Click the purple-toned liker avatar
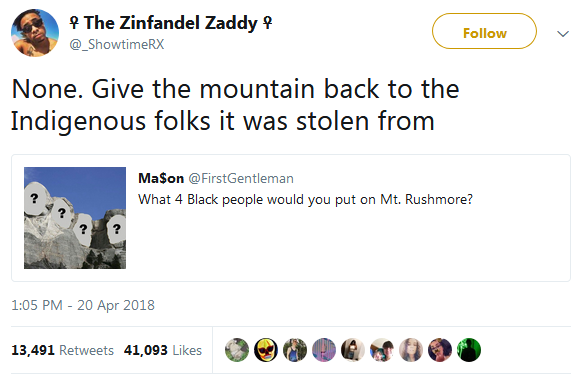The width and height of the screenshot is (584, 374). click(x=324, y=350)
